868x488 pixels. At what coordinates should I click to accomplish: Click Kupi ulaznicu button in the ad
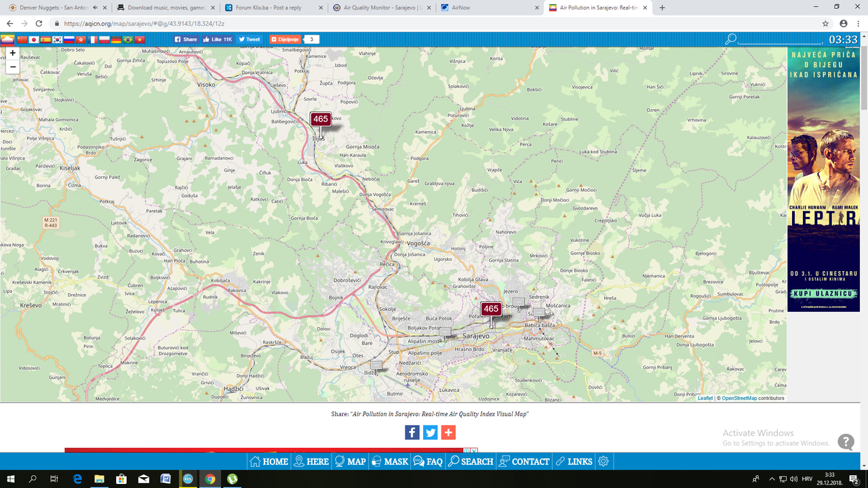pos(823,294)
